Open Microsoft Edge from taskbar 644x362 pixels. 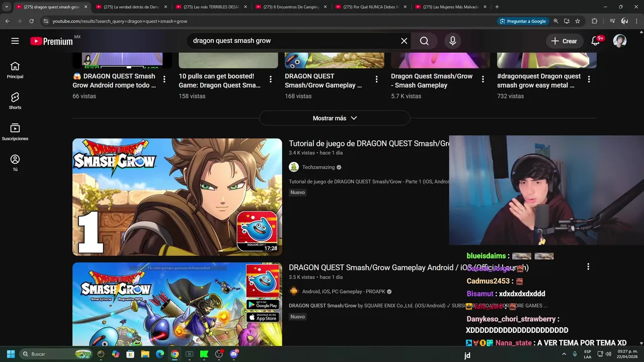(x=160, y=354)
